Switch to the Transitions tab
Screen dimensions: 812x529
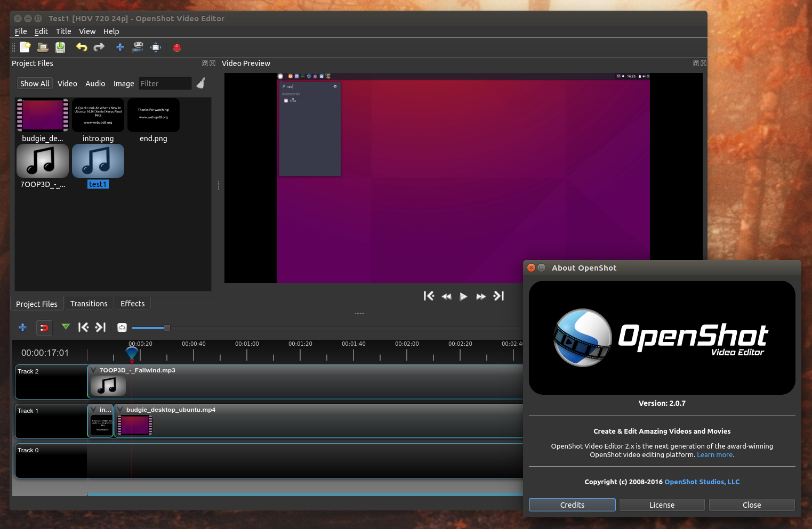point(89,304)
